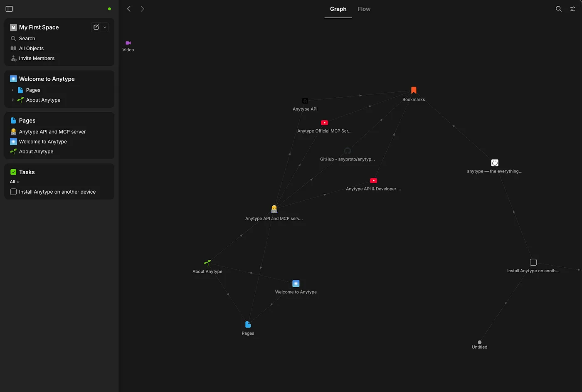Click the green sync status dot
582x392 pixels.
109,9
